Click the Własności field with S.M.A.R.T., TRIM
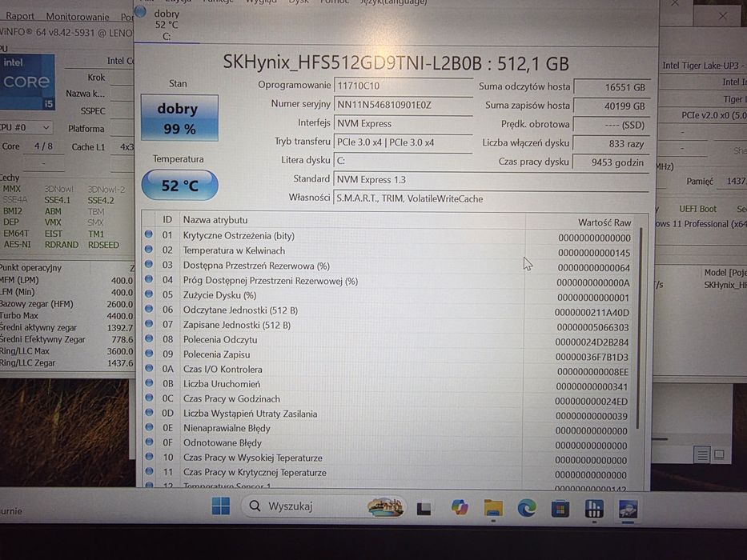Viewport: 747px width, 560px height. (491, 198)
